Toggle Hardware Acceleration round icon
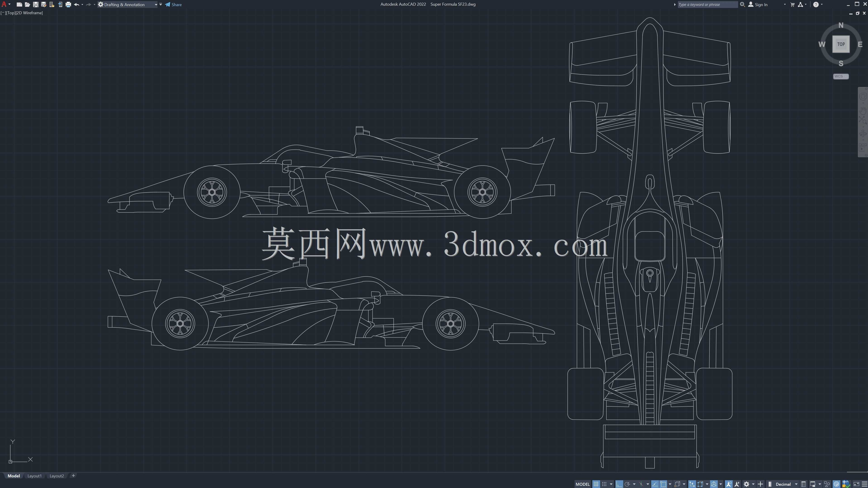Screen dimensions: 868x488 (836, 484)
